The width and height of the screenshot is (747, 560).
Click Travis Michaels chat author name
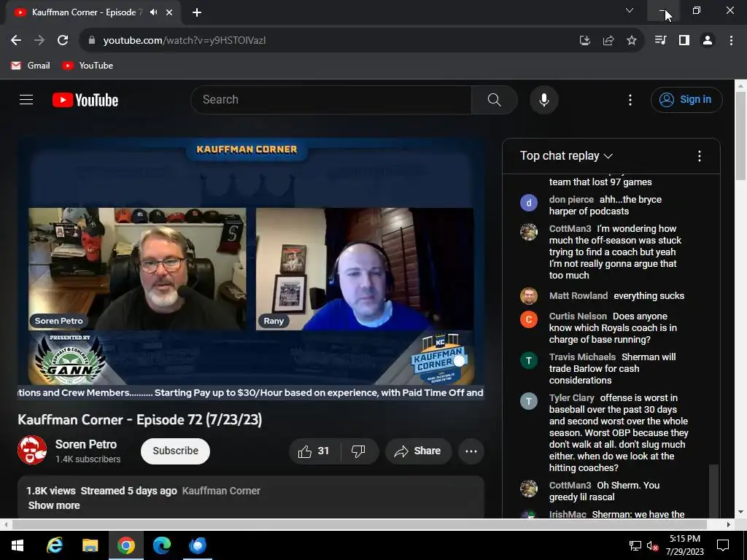click(x=582, y=357)
